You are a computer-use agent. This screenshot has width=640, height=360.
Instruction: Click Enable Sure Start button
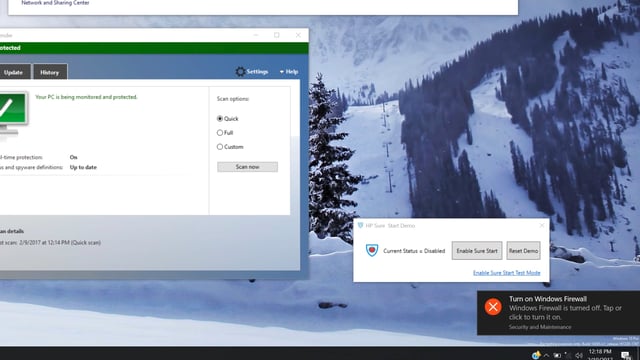[x=477, y=251]
